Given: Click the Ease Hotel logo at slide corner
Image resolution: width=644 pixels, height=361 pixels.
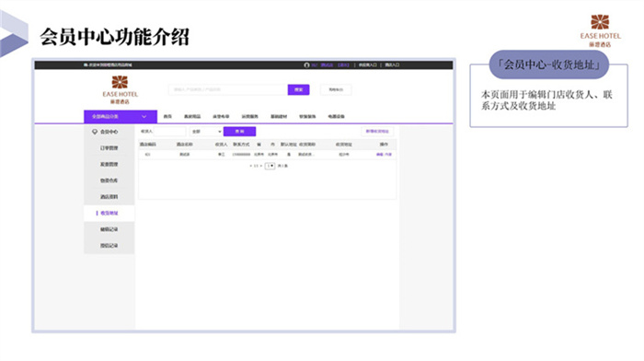Looking at the screenshot, I should [600, 30].
